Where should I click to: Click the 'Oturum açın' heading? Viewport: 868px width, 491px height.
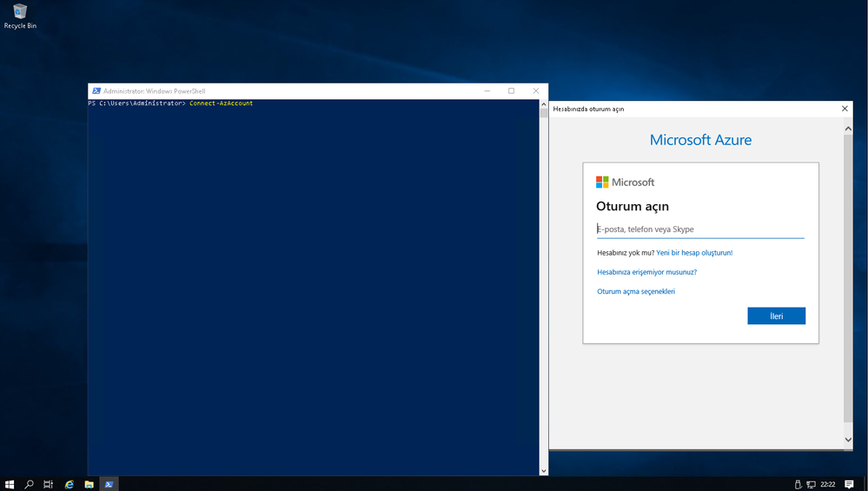point(633,207)
